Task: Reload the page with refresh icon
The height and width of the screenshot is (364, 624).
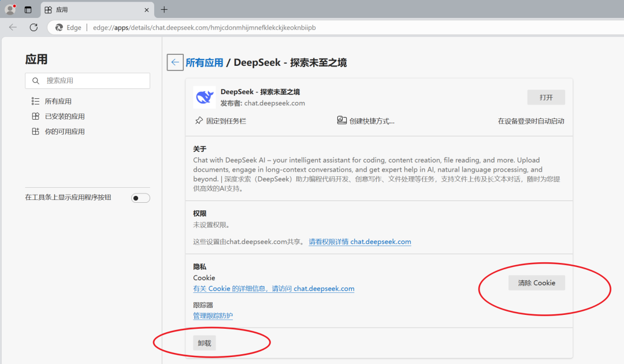Action: click(34, 28)
